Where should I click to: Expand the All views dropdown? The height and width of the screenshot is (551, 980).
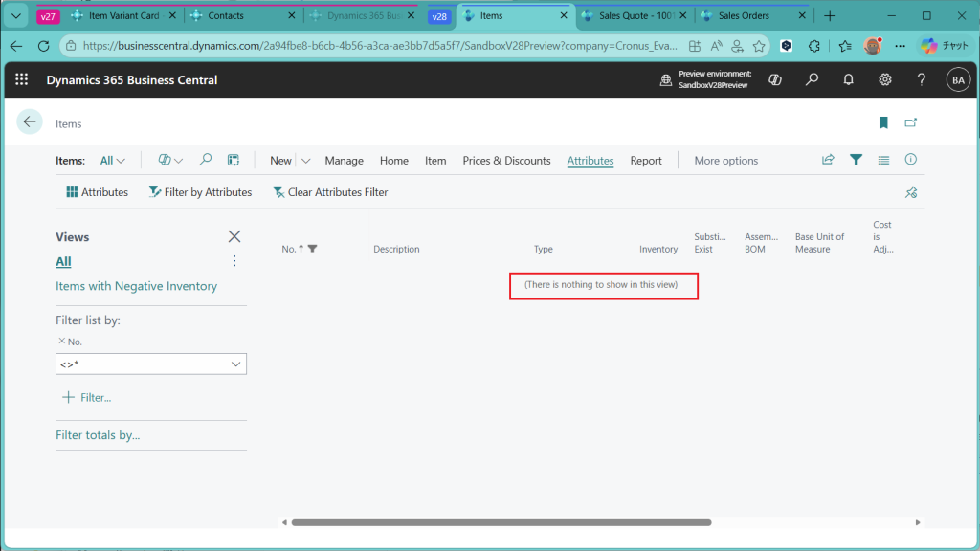click(113, 161)
